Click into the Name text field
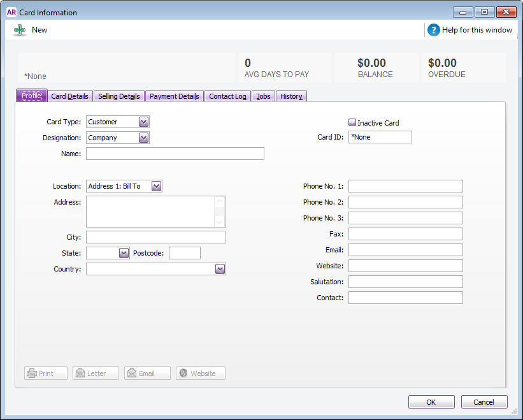The image size is (523, 420). click(x=175, y=154)
